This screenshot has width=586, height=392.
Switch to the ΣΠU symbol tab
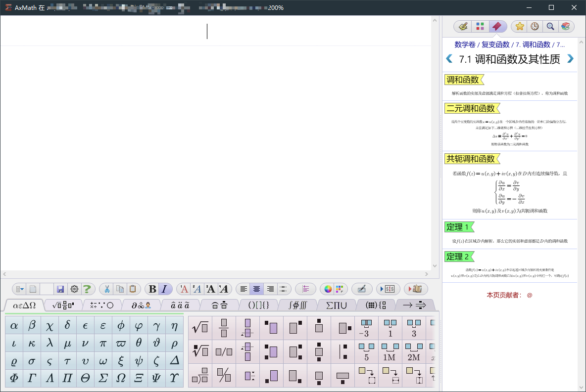click(x=336, y=305)
